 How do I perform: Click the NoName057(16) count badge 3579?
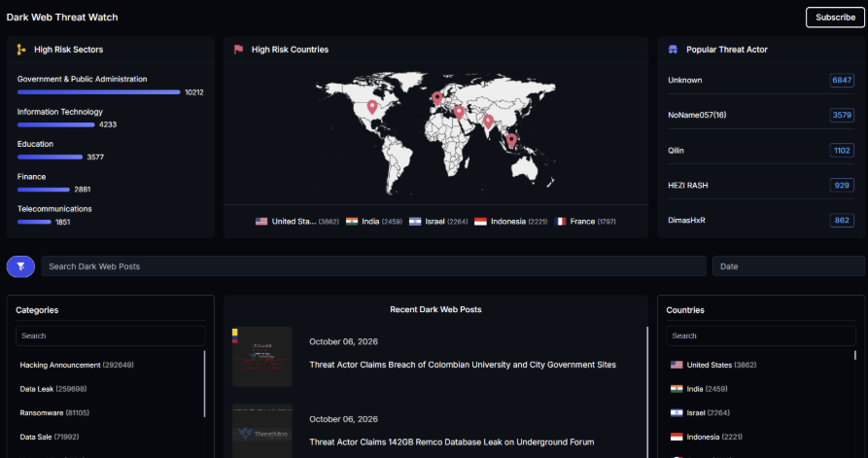[x=842, y=115]
